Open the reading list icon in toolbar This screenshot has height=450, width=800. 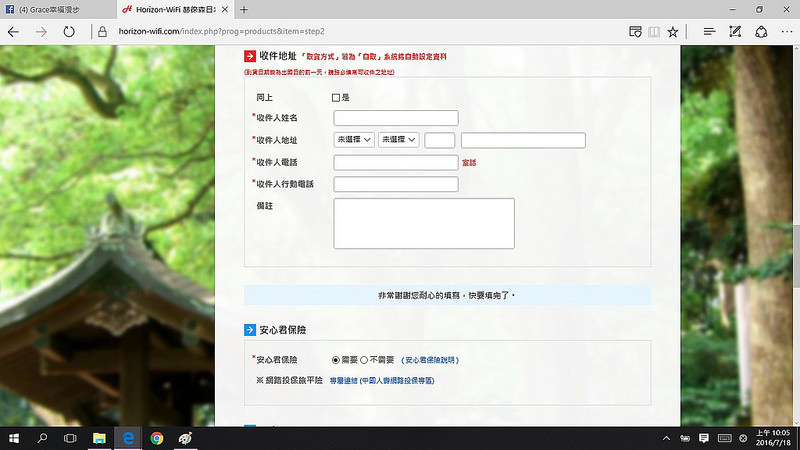[635, 32]
